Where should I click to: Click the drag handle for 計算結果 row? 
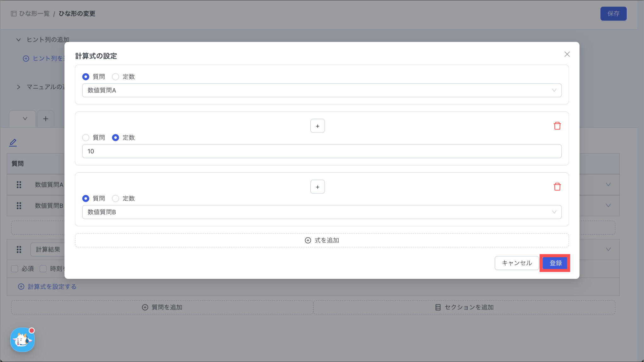[19, 249]
